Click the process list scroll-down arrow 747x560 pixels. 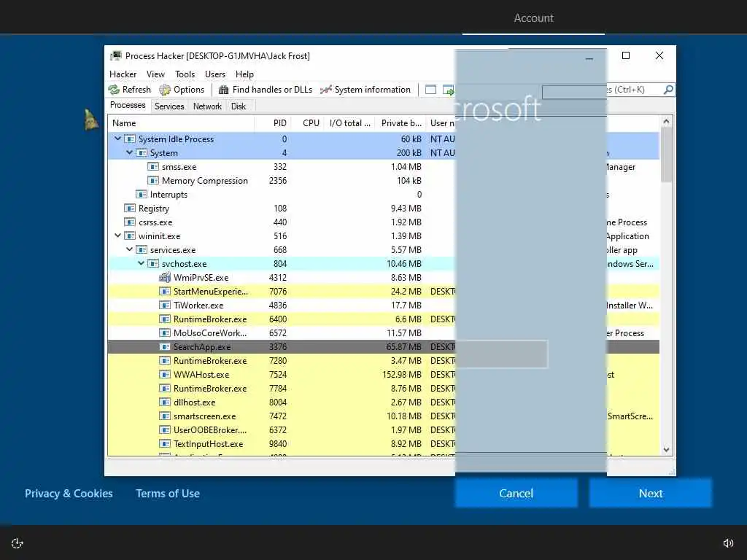(x=666, y=449)
